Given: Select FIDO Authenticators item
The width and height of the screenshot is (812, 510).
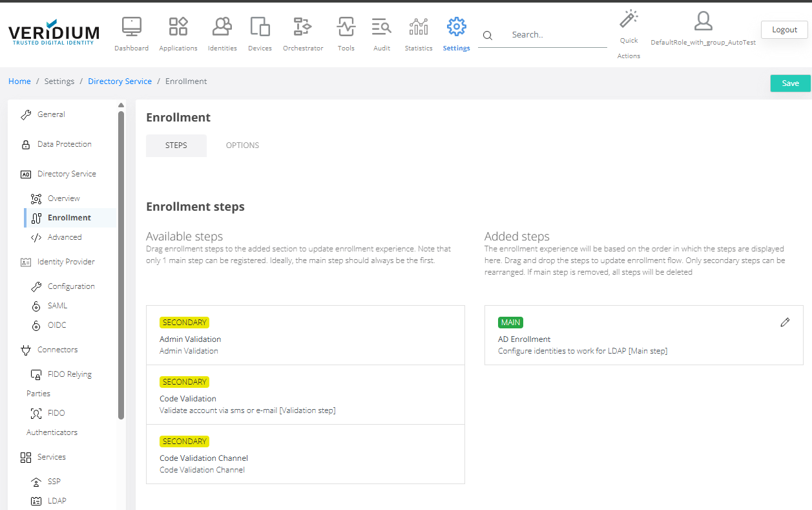Looking at the screenshot, I should [x=52, y=422].
